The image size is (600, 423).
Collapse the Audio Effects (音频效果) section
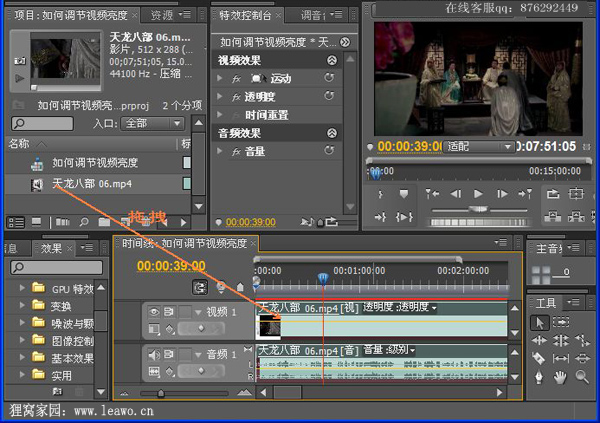click(x=332, y=133)
